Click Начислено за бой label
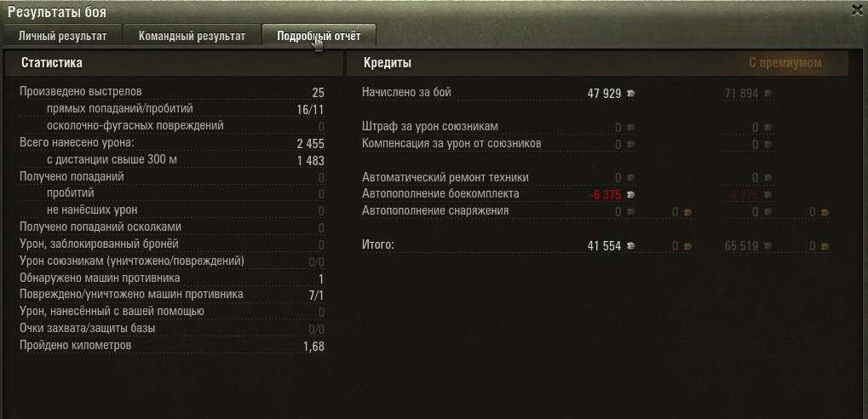 pyautogui.click(x=406, y=93)
